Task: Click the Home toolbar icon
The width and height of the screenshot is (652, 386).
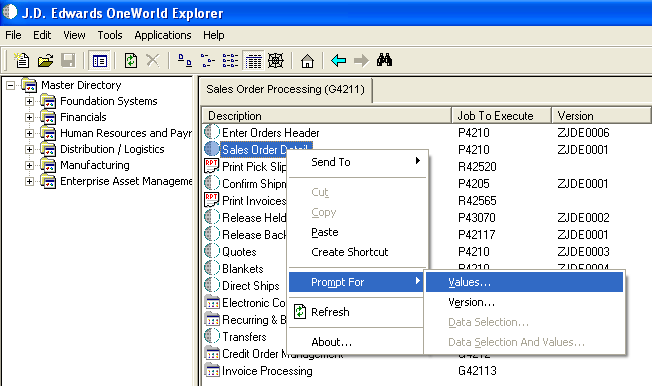Action: point(307,61)
